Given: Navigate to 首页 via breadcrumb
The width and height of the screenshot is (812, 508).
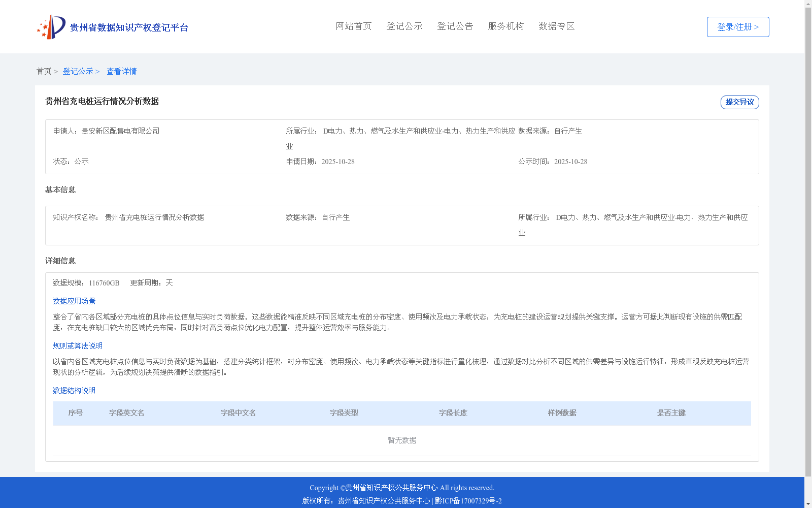Looking at the screenshot, I should (x=44, y=71).
